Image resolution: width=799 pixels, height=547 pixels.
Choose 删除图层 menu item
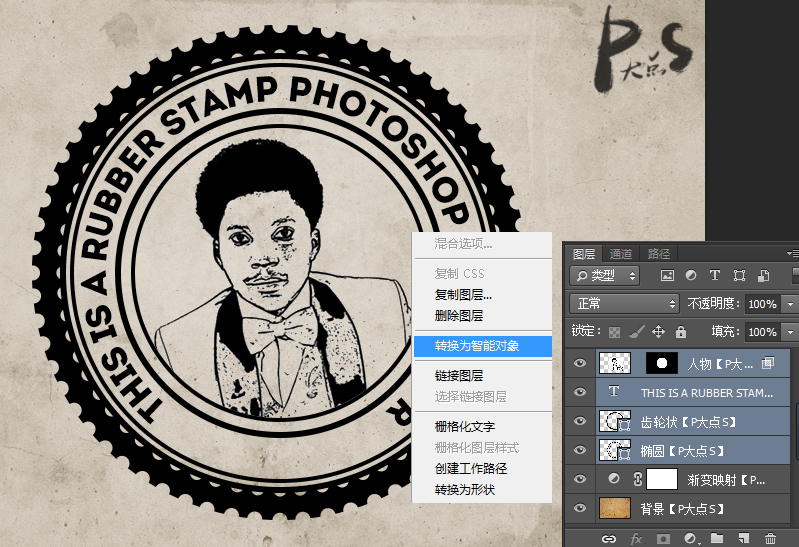483,316
